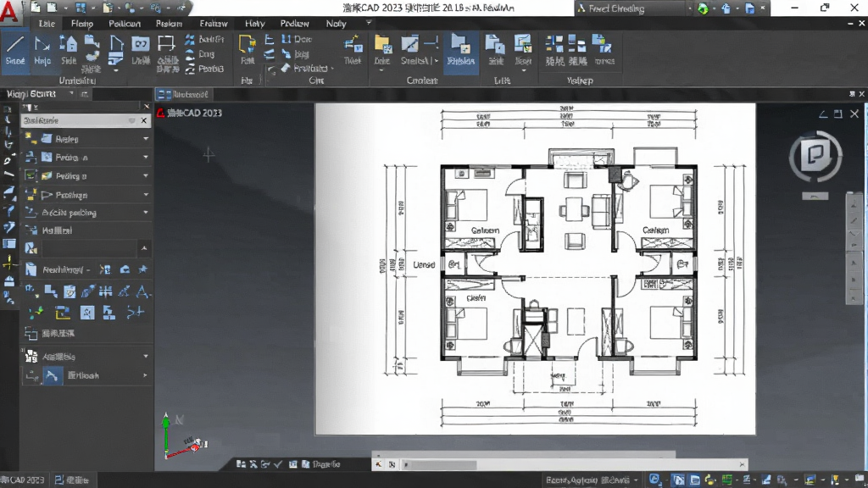Screen dimensions: 868x488
Task: Open the drawing document tab below ribbon
Action: click(182, 95)
